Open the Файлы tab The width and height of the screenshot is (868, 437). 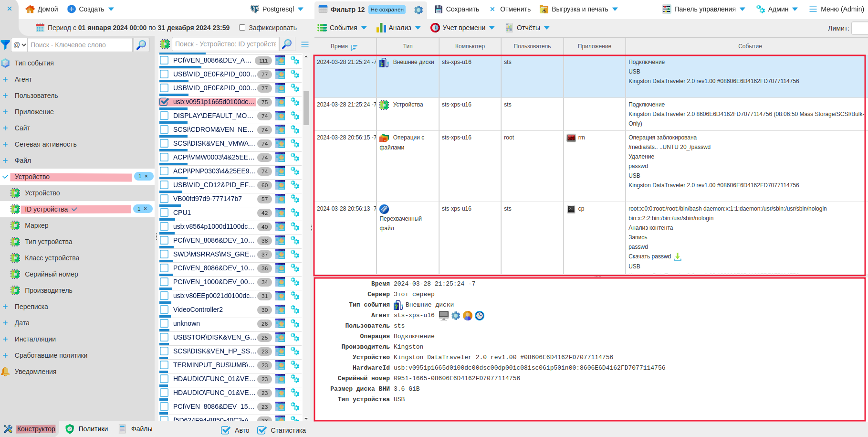pyautogui.click(x=136, y=429)
